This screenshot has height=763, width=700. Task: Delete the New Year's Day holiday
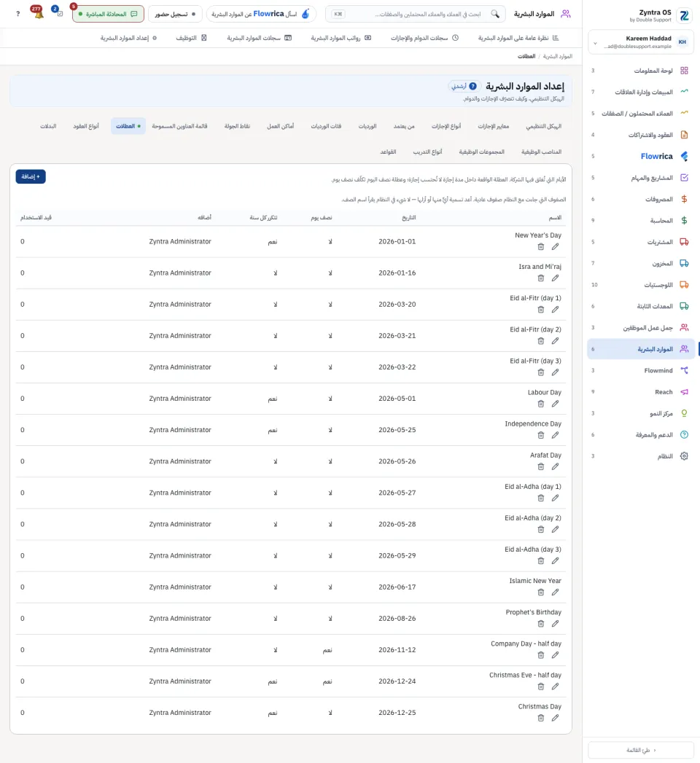[540, 247]
